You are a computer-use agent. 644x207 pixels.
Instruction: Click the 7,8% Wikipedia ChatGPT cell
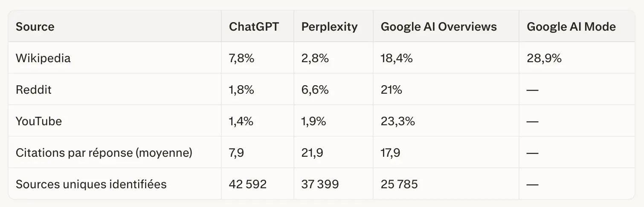tap(241, 58)
